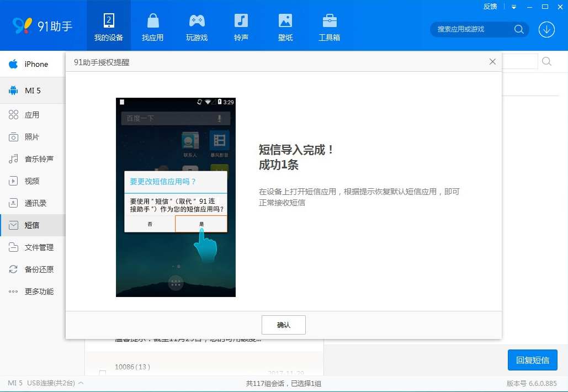Click the 91助手 logo
Viewport: 568px width, 392px height.
(x=43, y=26)
